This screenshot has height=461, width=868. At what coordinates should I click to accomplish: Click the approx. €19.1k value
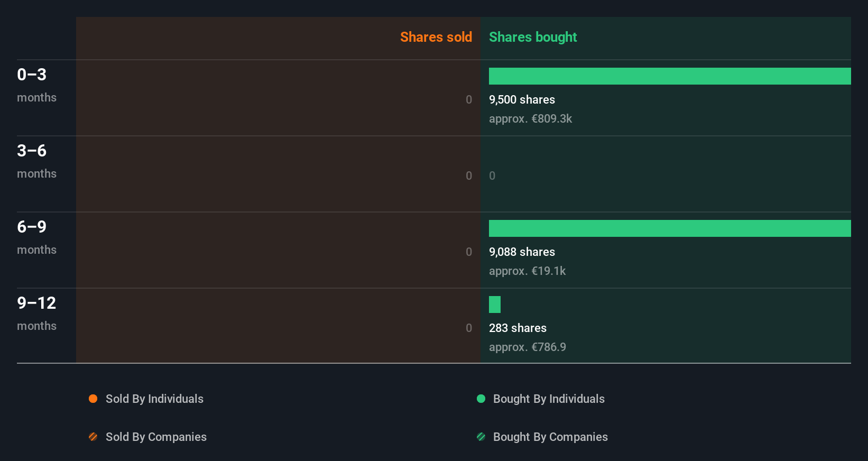527,271
